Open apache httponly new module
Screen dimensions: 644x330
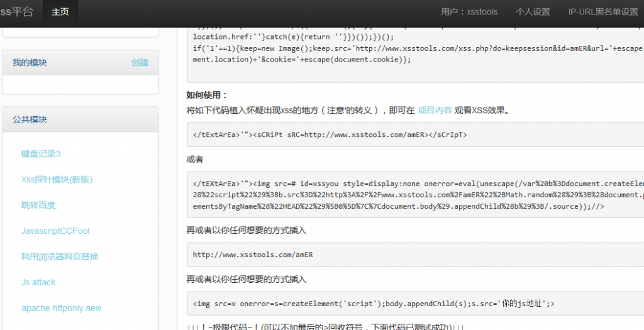(x=61, y=308)
